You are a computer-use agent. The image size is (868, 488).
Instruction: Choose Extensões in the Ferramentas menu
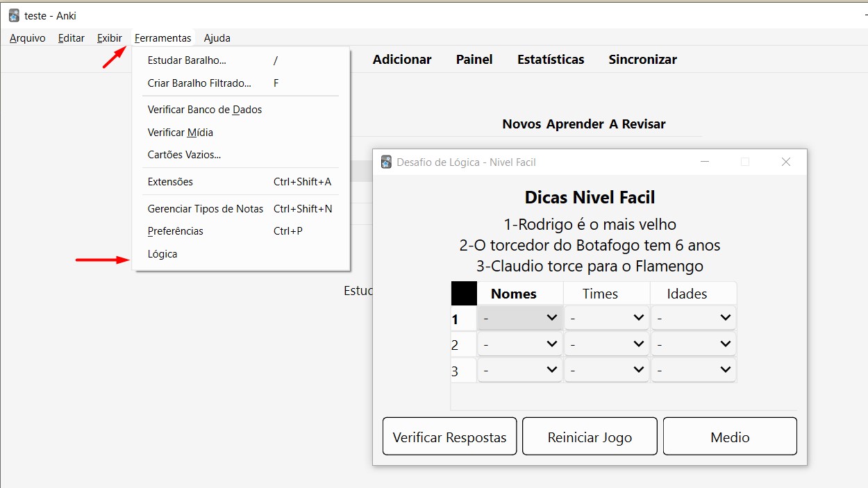(170, 182)
